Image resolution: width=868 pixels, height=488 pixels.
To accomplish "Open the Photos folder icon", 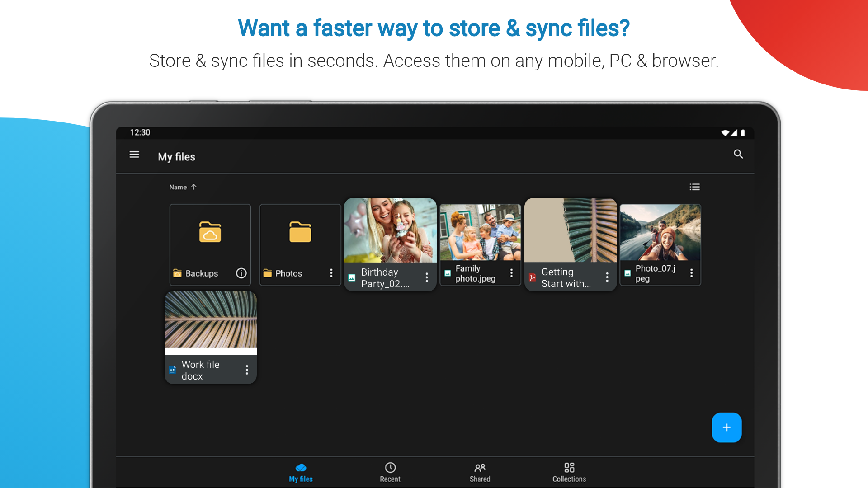I will 300,233.
